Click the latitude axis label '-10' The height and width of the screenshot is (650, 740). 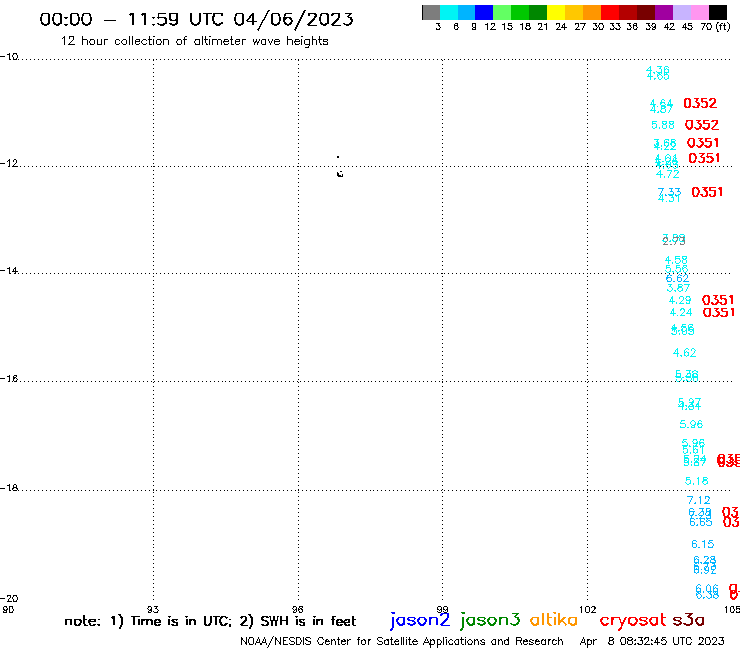tap(9, 57)
